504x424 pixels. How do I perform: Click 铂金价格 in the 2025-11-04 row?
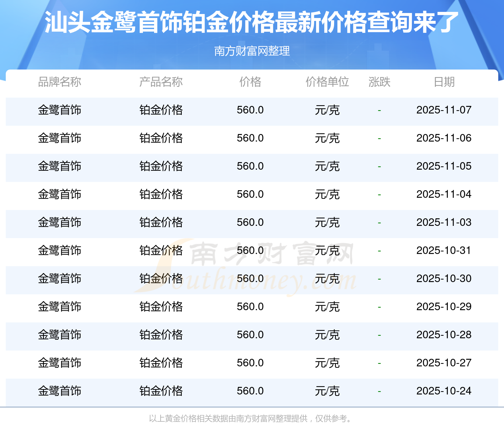[161, 194]
